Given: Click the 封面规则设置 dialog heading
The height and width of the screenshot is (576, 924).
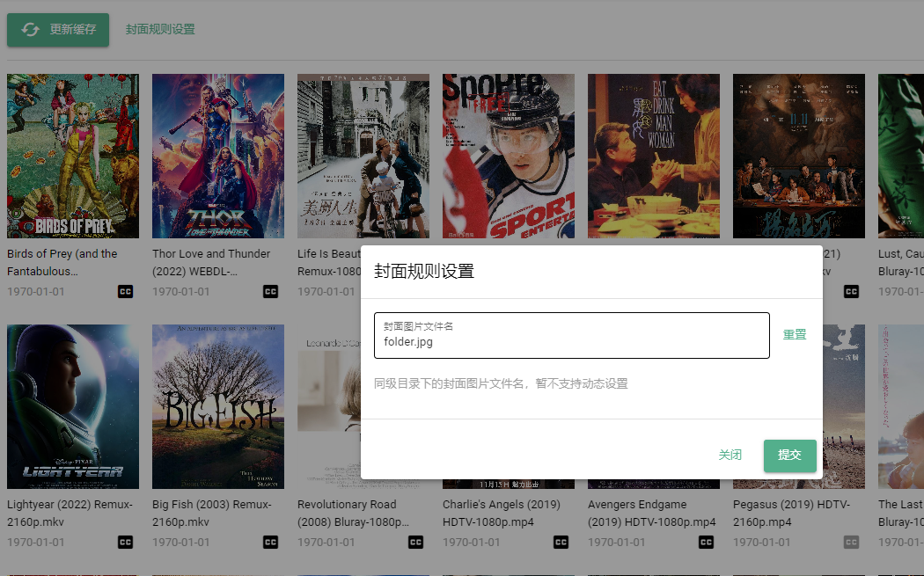Looking at the screenshot, I should (424, 272).
